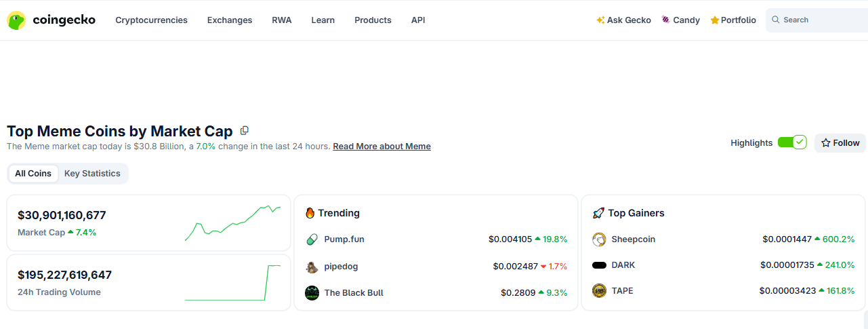This screenshot has height=329, width=868.
Task: Click the TAPE coin icon
Action: [599, 291]
